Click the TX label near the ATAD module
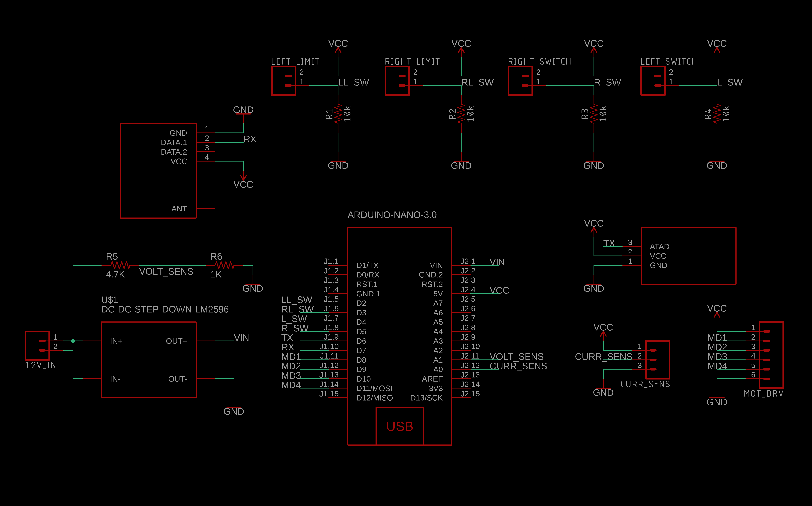 (609, 243)
